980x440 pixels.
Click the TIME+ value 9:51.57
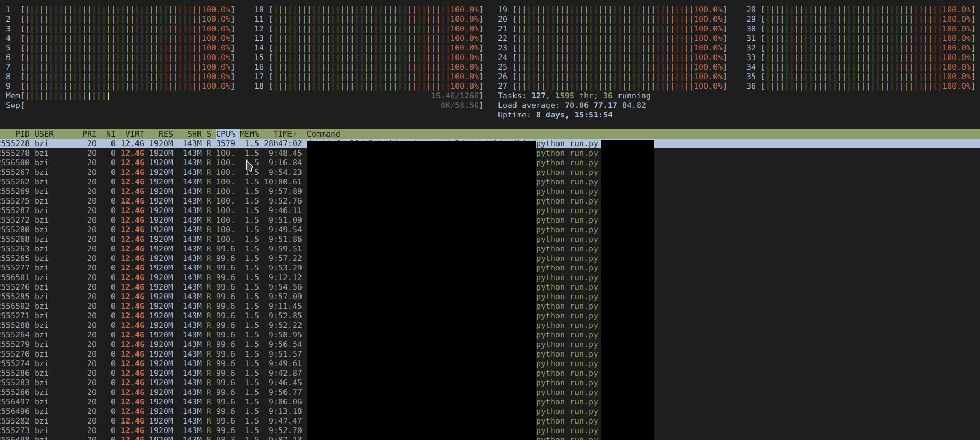(285, 354)
